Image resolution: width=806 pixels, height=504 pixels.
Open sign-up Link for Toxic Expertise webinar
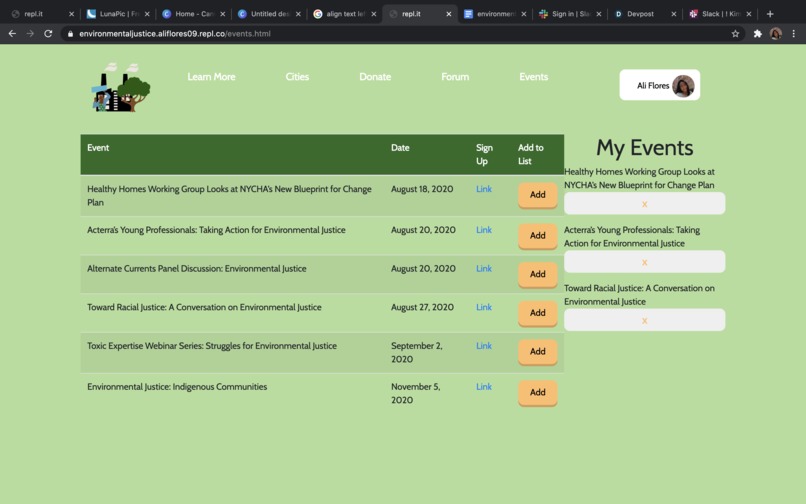click(x=484, y=346)
